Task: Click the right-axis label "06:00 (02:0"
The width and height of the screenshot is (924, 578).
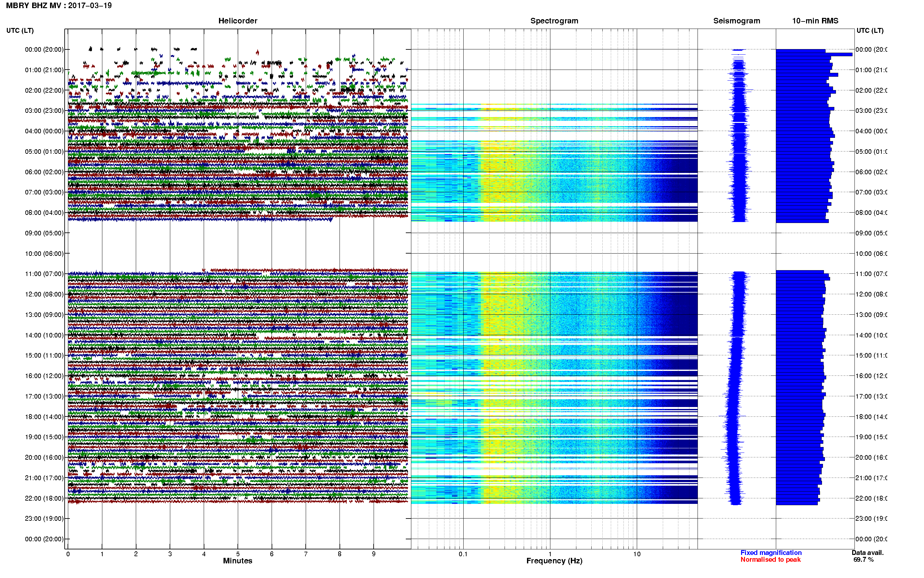Action: pos(871,172)
